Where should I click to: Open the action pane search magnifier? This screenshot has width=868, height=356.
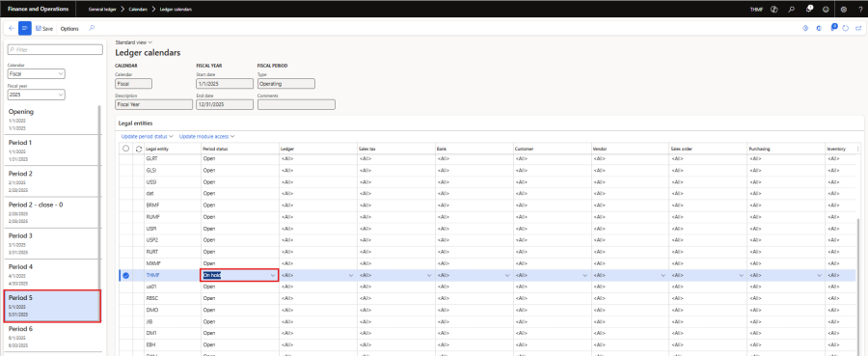pos(92,28)
